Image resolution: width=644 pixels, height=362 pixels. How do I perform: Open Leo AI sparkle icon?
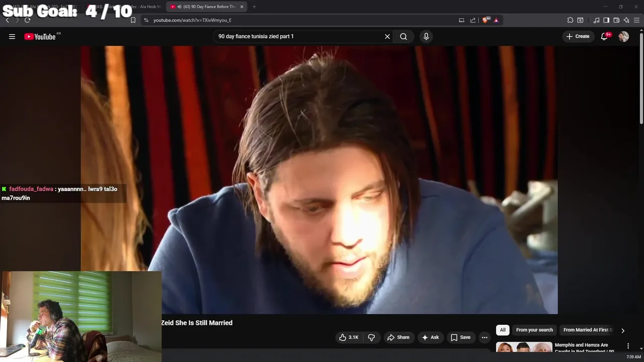point(626,20)
